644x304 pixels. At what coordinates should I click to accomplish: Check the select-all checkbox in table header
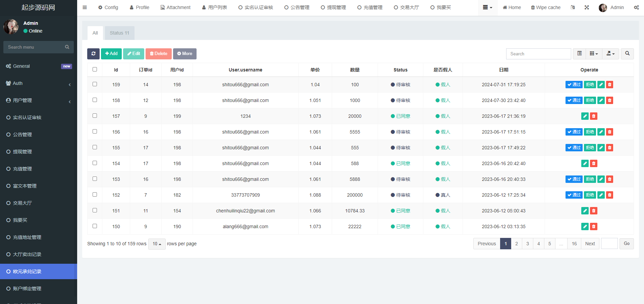[x=95, y=69]
